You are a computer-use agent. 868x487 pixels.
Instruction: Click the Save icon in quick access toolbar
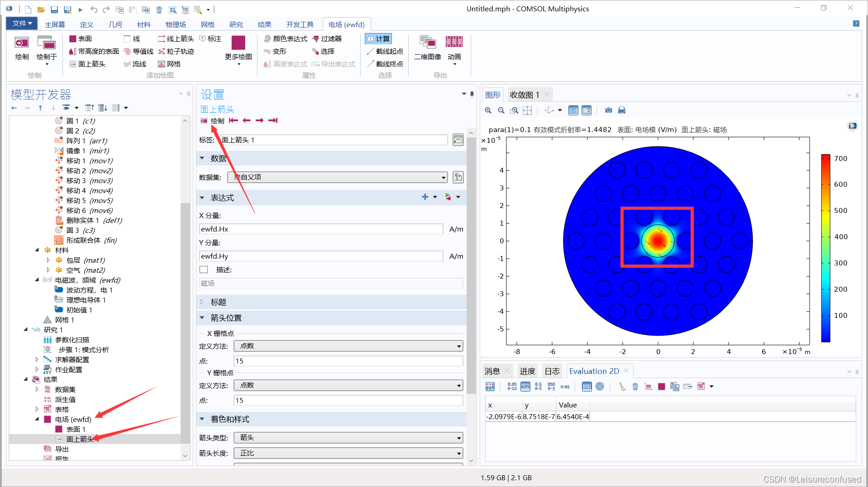point(54,9)
